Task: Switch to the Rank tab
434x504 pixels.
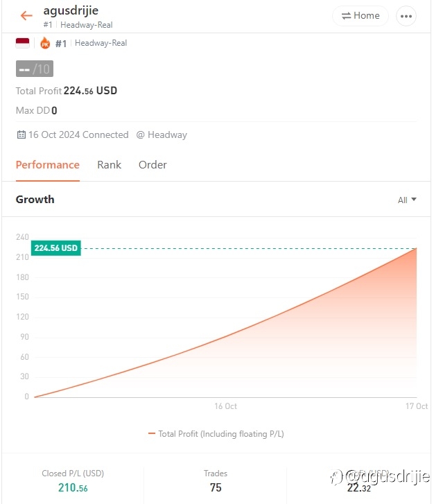Action: pos(109,165)
